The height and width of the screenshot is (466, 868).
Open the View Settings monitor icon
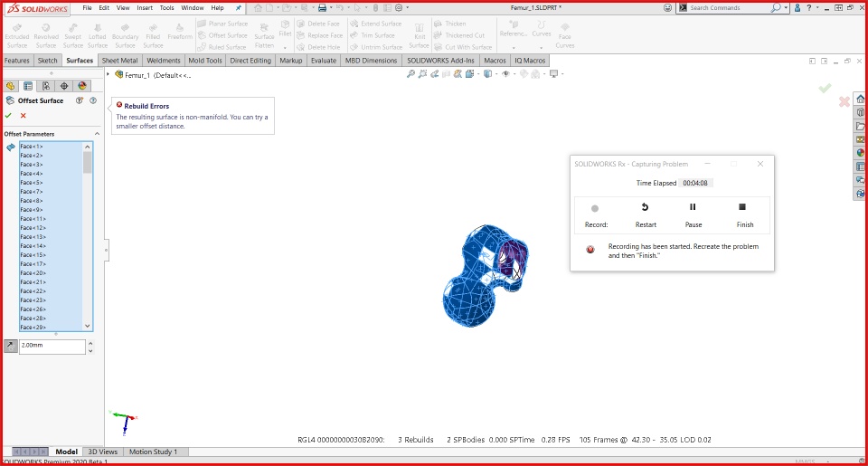(553, 73)
